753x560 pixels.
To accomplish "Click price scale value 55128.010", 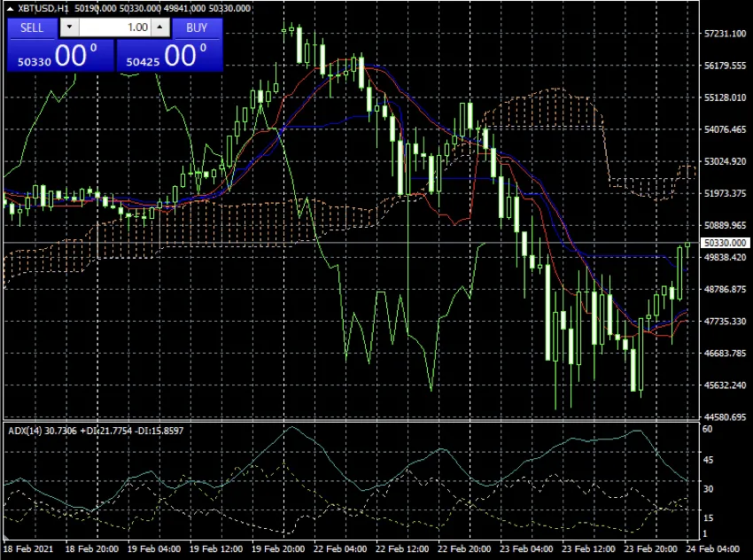I will tap(726, 97).
